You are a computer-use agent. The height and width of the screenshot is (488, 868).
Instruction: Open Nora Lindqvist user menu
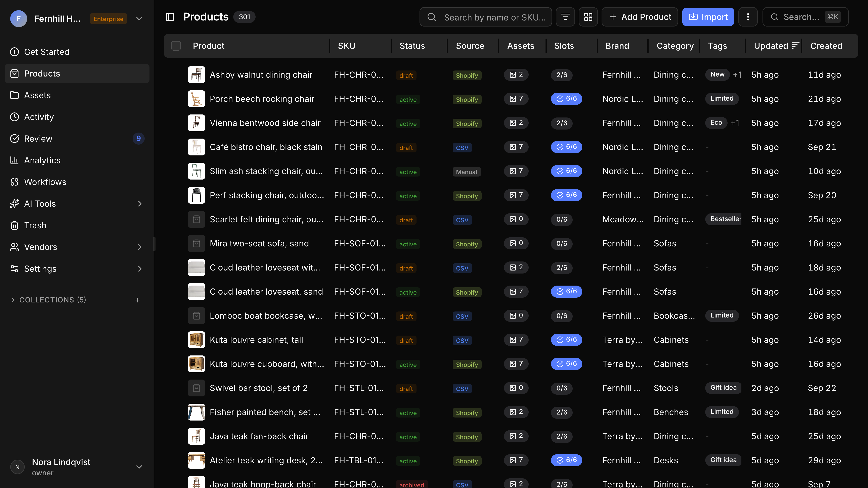coord(77,467)
